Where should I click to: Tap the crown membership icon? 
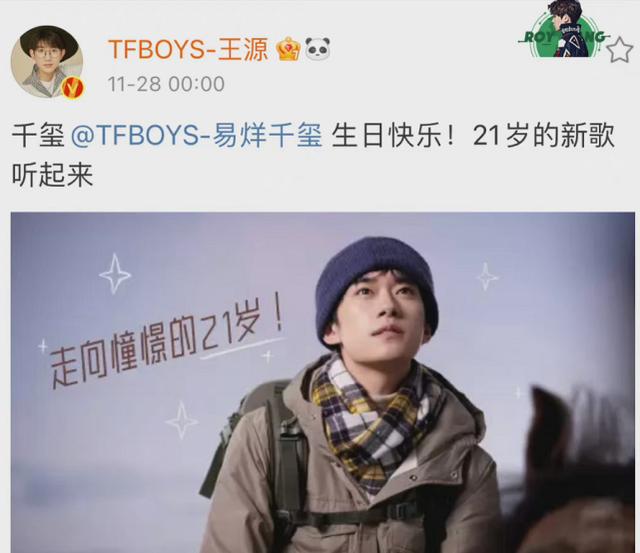pos(289,49)
